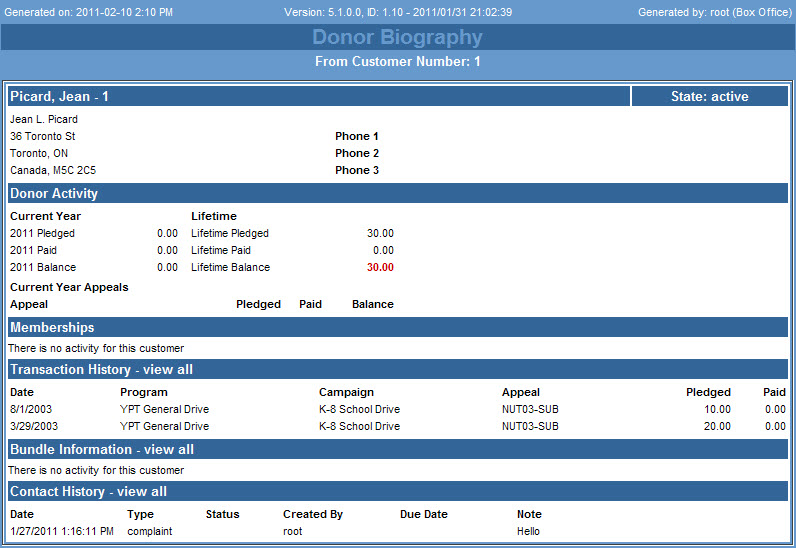Click the Created By column header
Screen dimensions: 796x548
pyautogui.click(x=313, y=514)
